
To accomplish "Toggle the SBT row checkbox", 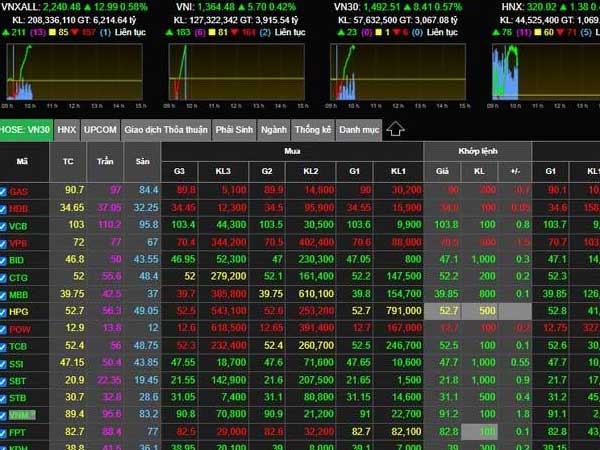I will (3, 381).
